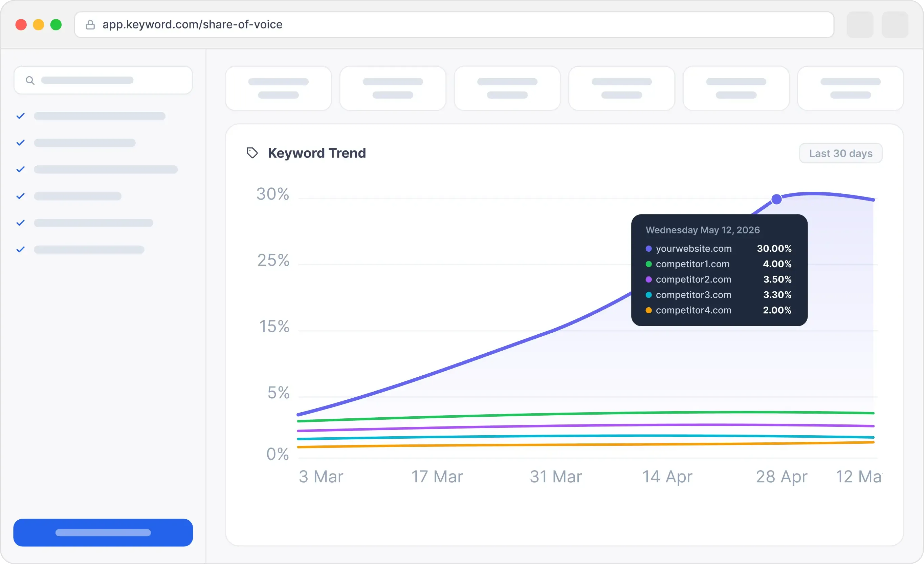
Task: Click the 14 Apr label on the chart axis
Action: click(667, 476)
